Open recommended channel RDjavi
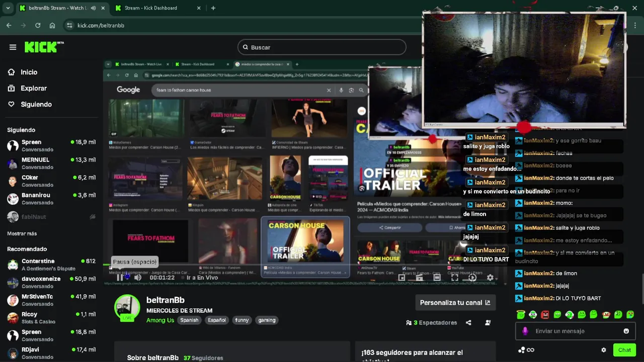This screenshot has width=644, height=362. tap(51, 353)
